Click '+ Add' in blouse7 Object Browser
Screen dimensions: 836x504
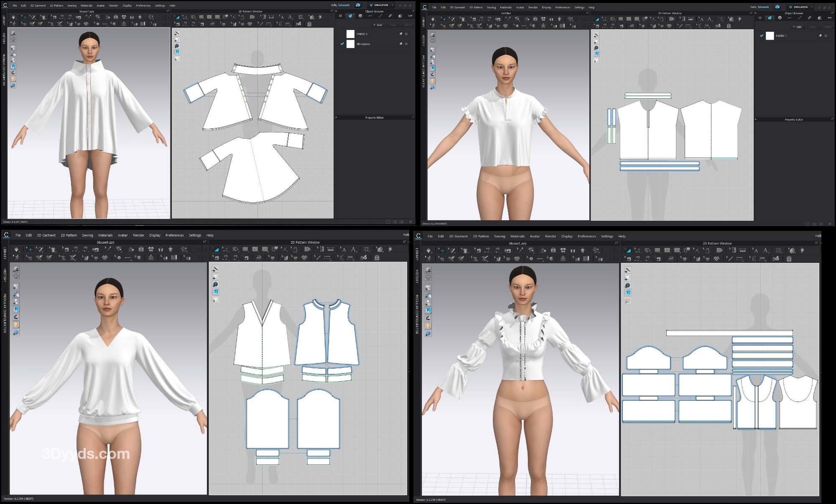click(x=378, y=25)
